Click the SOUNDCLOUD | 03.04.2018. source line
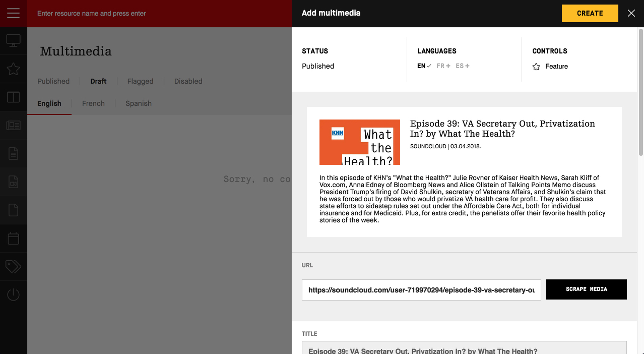The height and width of the screenshot is (354, 644). click(x=445, y=146)
